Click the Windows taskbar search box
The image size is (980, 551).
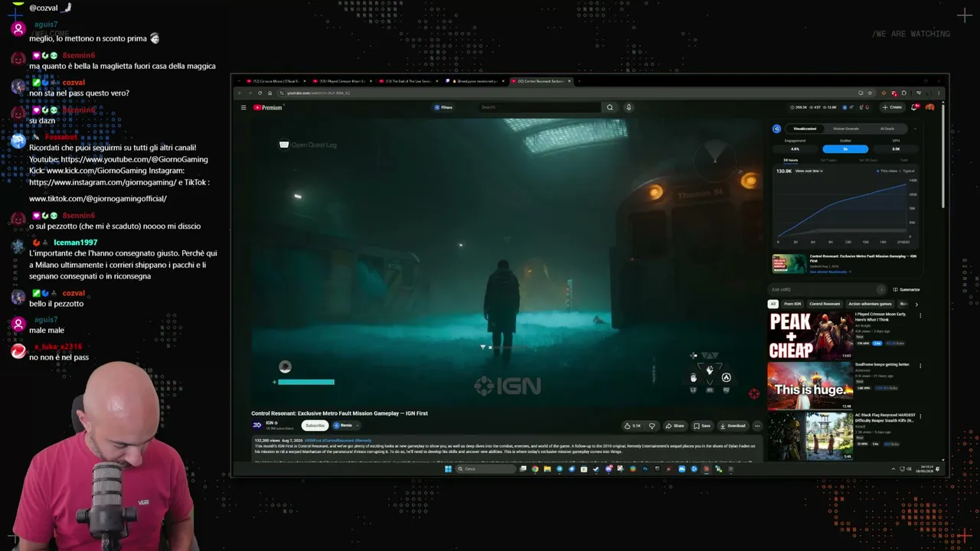click(485, 469)
